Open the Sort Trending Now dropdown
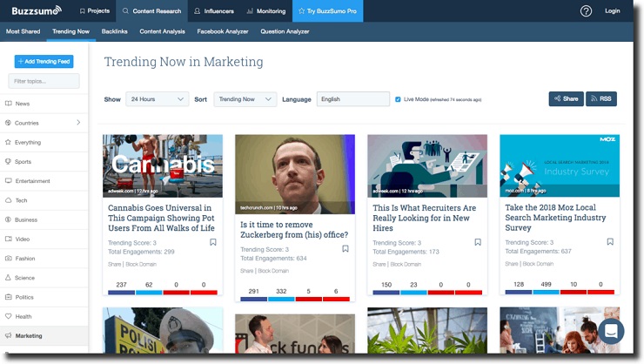The image size is (644, 364). [245, 99]
